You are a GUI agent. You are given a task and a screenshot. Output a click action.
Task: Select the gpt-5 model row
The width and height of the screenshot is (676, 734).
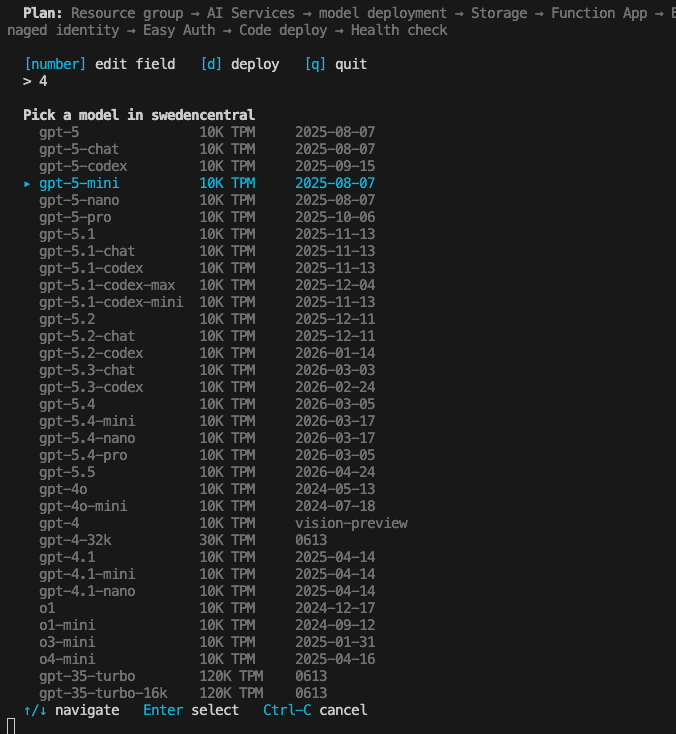207,132
